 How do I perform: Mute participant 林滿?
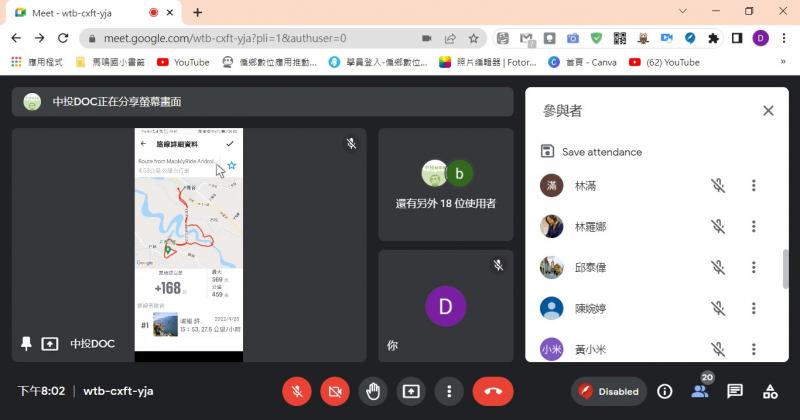718,186
